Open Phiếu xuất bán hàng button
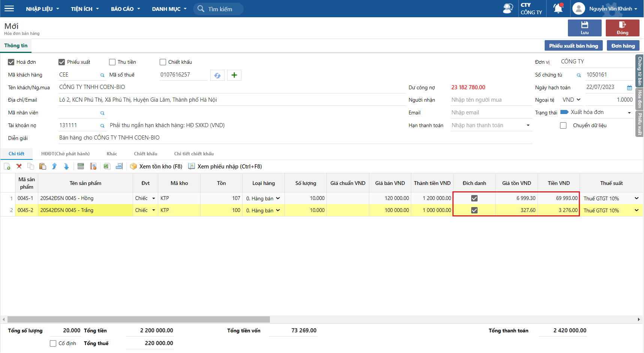Image resolution: width=644 pixels, height=353 pixels. click(x=574, y=46)
